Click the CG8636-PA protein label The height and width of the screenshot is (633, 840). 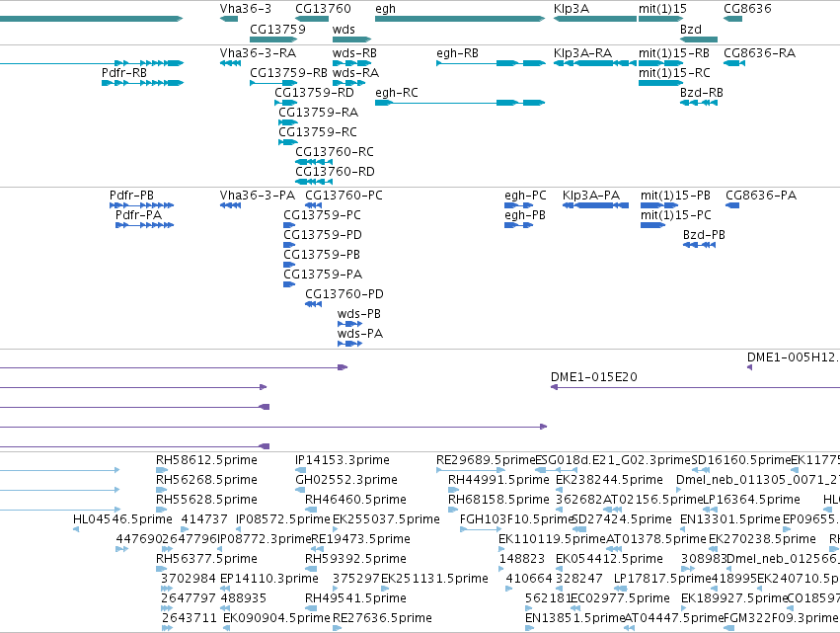761,196
